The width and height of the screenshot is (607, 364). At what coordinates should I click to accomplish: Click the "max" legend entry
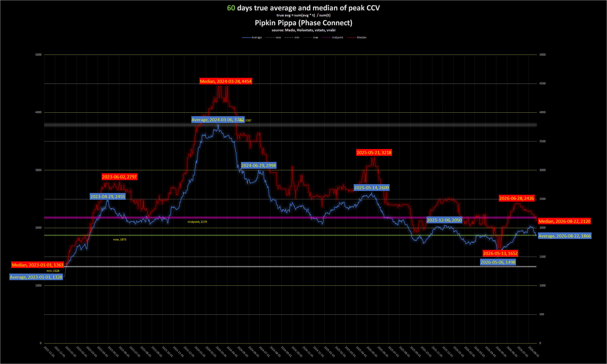click(311, 37)
